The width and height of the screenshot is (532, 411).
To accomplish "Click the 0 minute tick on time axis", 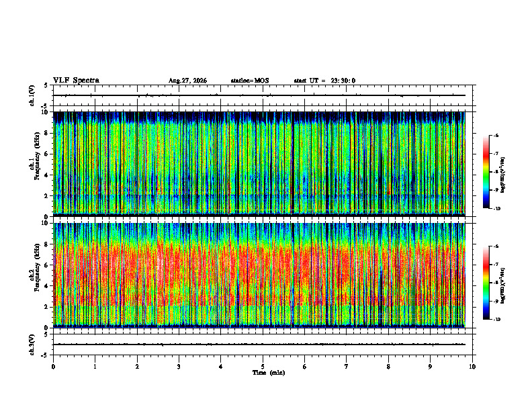I will pos(53,367).
